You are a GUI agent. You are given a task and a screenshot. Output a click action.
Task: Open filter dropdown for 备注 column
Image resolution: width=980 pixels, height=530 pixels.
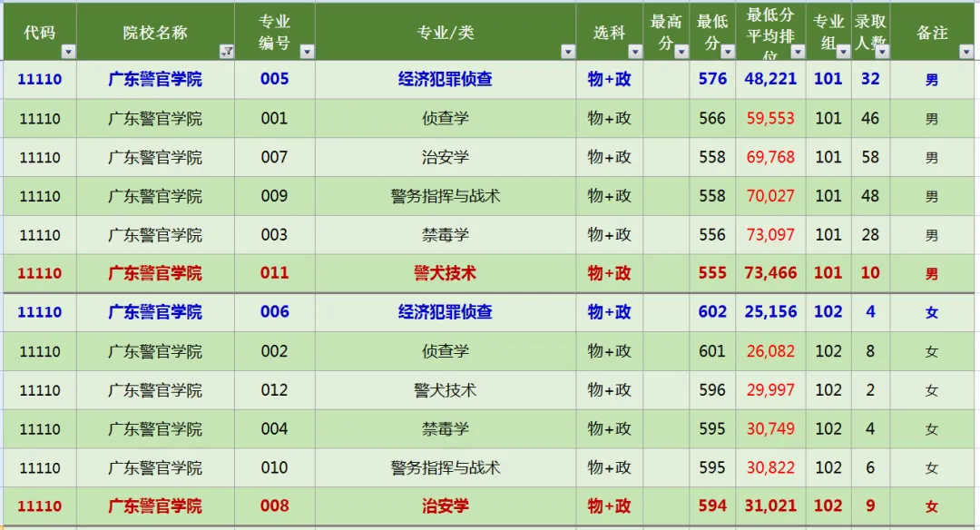tap(966, 52)
